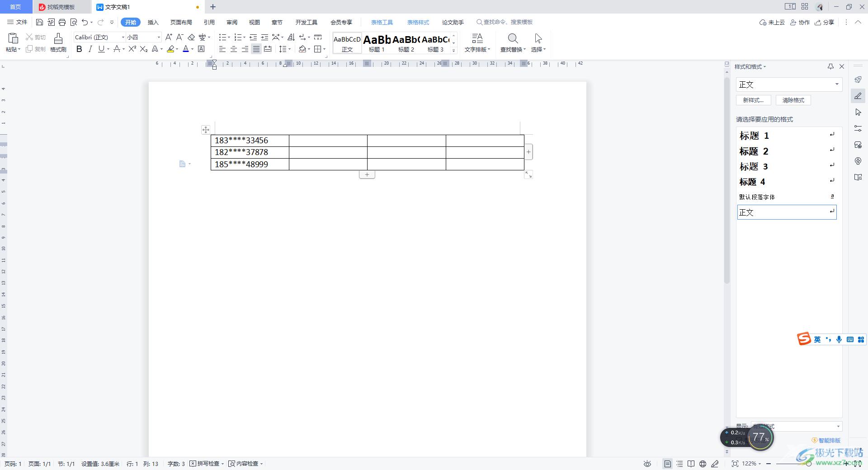
Task: Expand borders dropdown arrow
Action: tap(325, 49)
